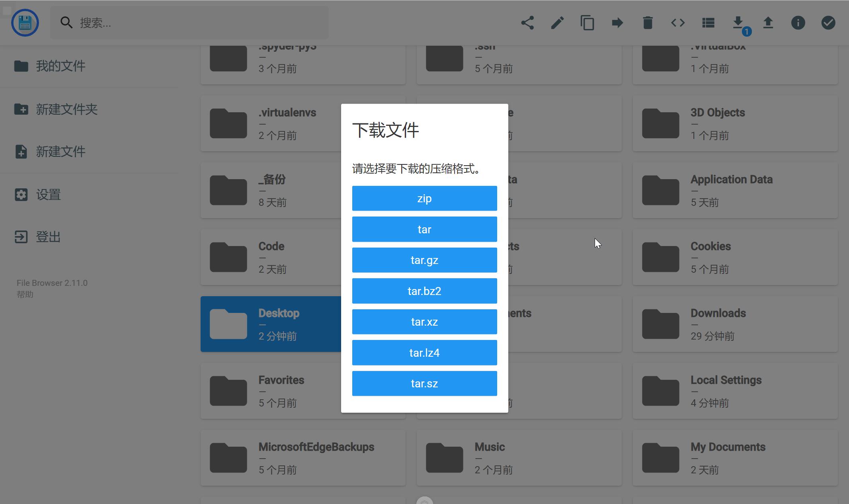
Task: Click the download icon with badge
Action: pos(738,23)
